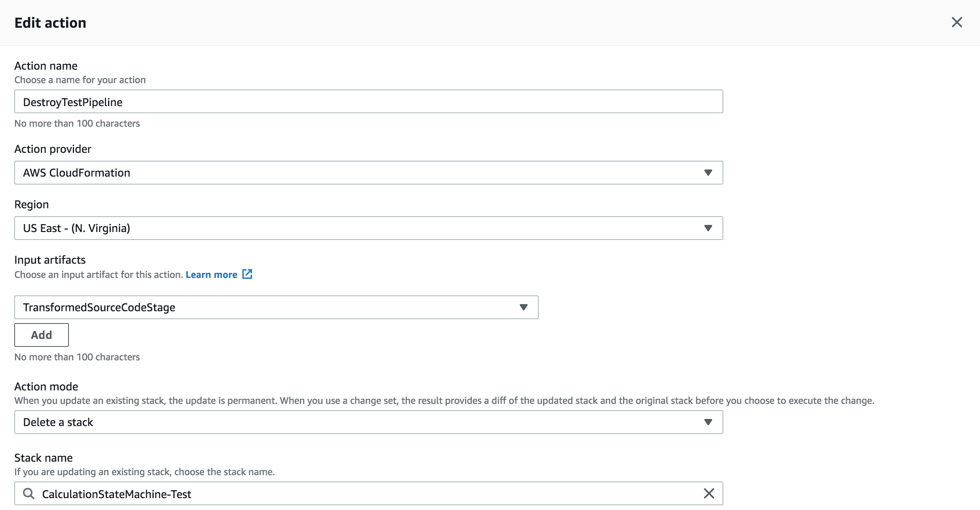The height and width of the screenshot is (510, 980).
Task: Click the Action provider dropdown arrow
Action: (709, 173)
